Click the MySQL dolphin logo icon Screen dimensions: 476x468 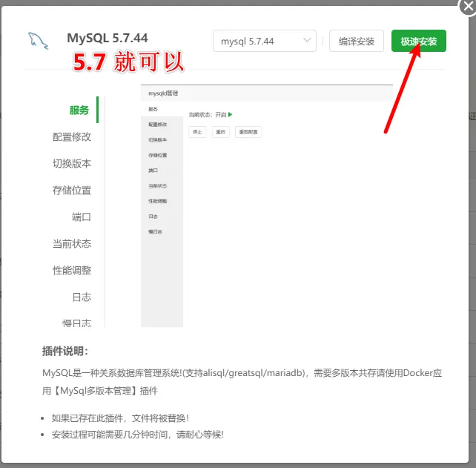(39, 41)
